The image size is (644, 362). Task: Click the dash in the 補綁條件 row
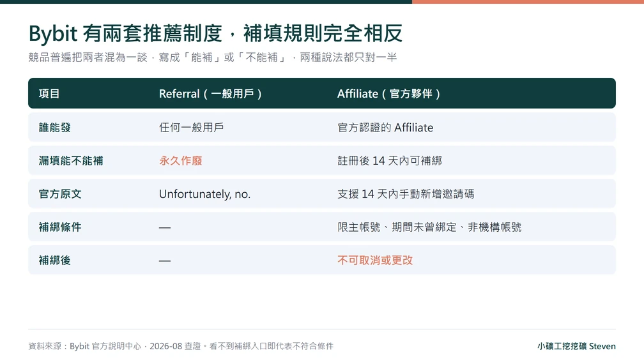click(x=165, y=227)
